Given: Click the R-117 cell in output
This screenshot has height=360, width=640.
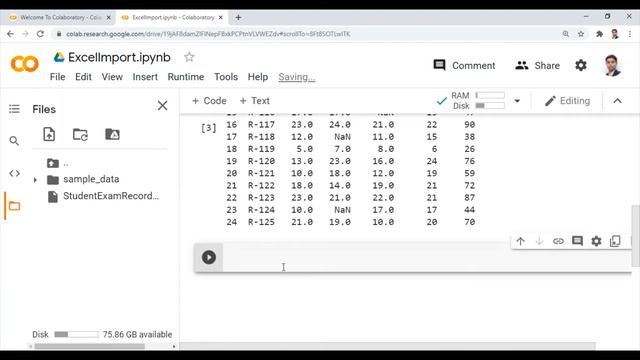Looking at the screenshot, I should (x=261, y=124).
